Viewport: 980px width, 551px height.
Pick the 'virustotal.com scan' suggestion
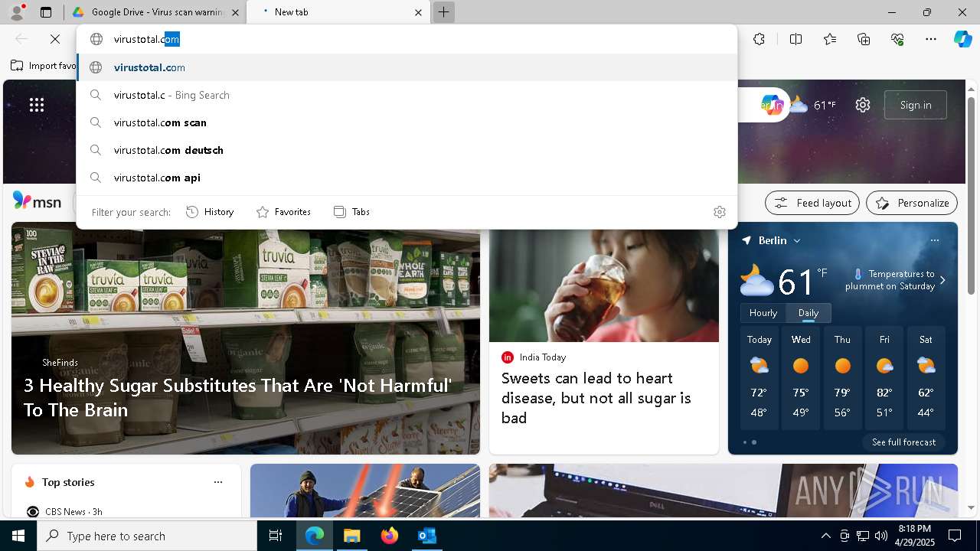(x=407, y=122)
